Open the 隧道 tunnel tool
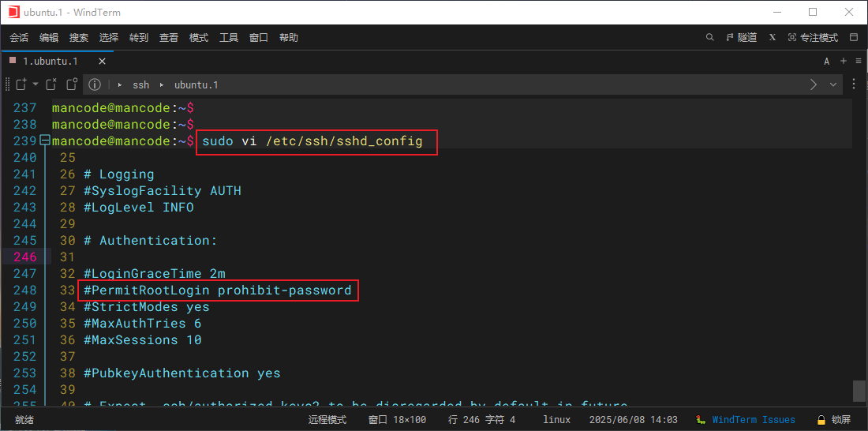868x431 pixels. [x=740, y=37]
